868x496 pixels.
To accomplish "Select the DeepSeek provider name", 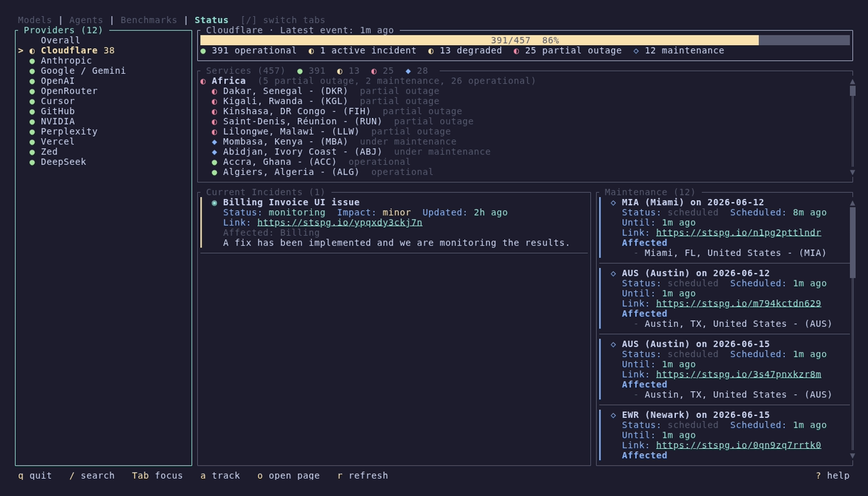I will [63, 162].
